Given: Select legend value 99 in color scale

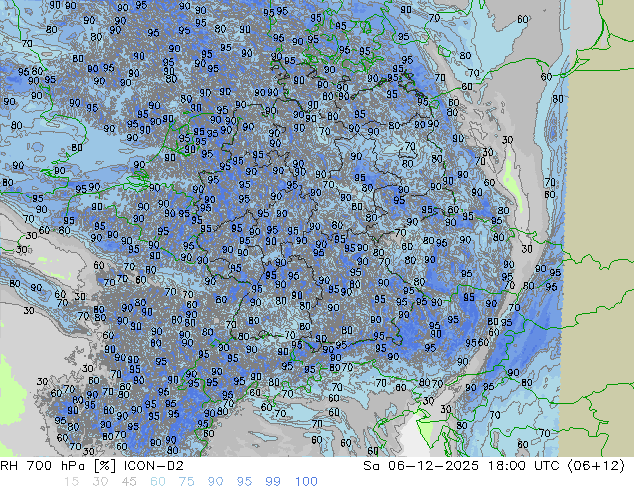Looking at the screenshot, I should point(273,482).
